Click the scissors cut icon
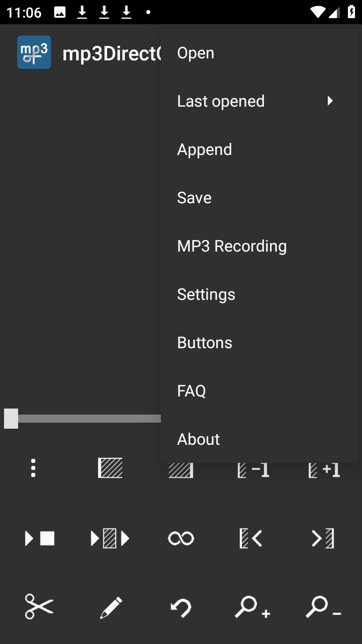This screenshot has width=362, height=644. click(x=39, y=606)
